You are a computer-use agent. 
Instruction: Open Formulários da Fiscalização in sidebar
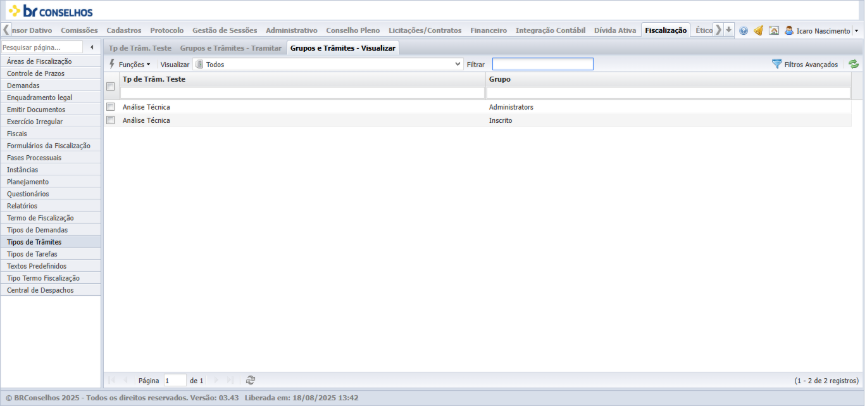pyautogui.click(x=51, y=146)
